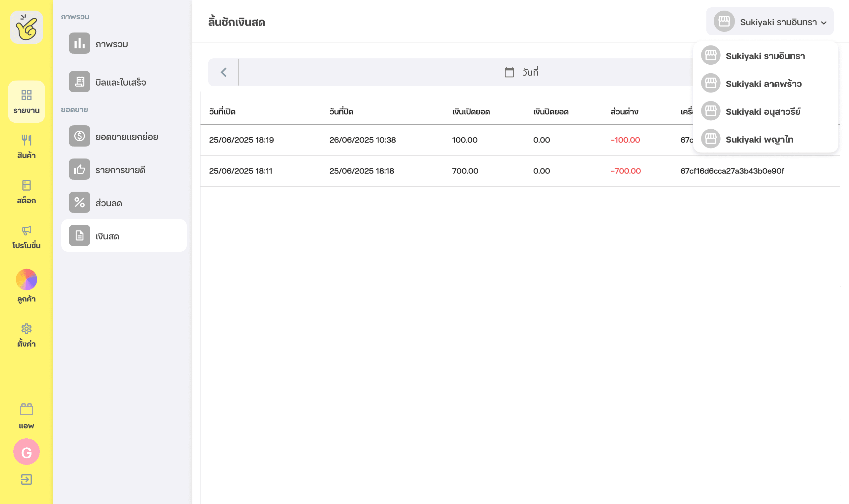Select Sukiyaki อนุสาวรีย์ branch

click(x=765, y=111)
